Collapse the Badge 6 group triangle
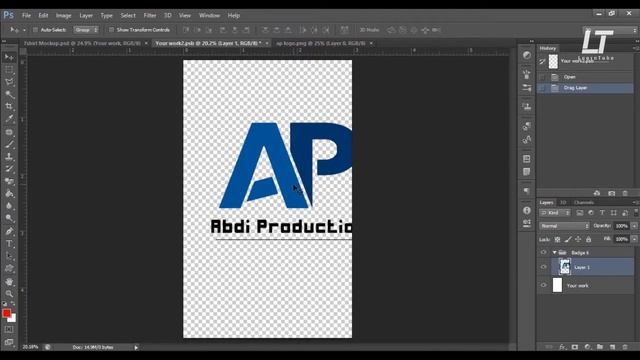The width and height of the screenshot is (640, 360). (x=554, y=253)
